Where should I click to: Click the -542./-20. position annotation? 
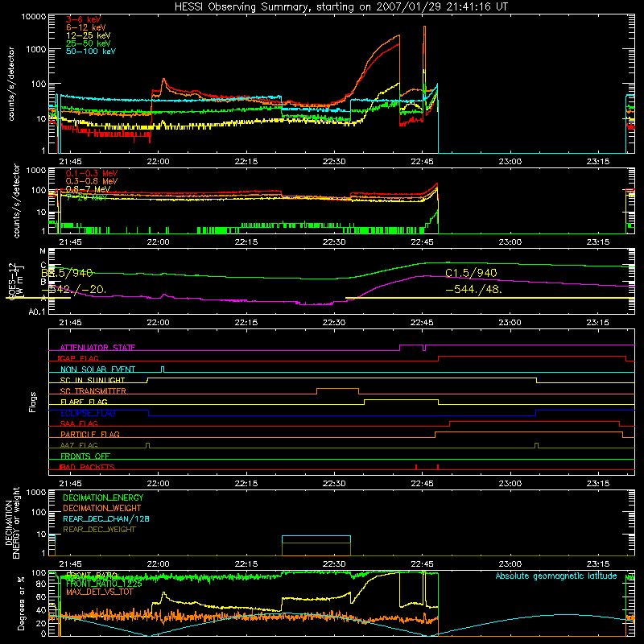74,289
